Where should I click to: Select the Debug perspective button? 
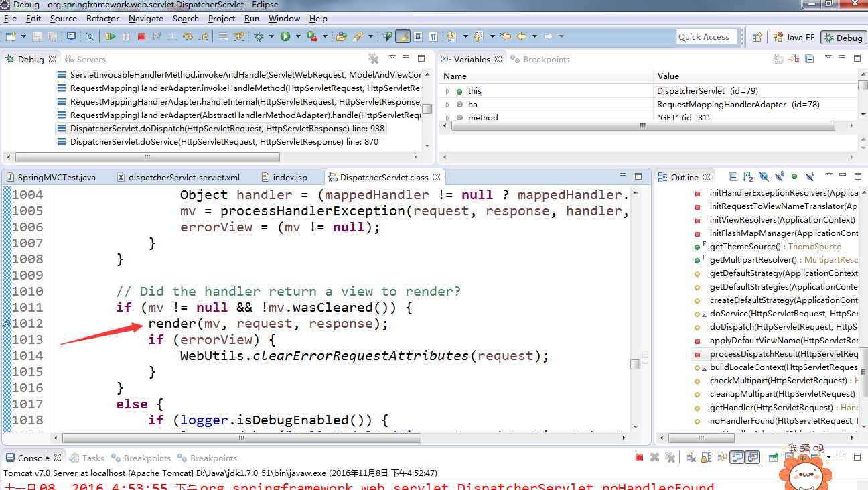844,38
